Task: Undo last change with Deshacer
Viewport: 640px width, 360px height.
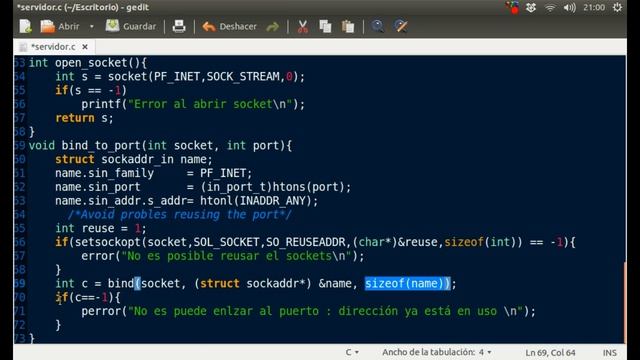Action: tap(229, 27)
